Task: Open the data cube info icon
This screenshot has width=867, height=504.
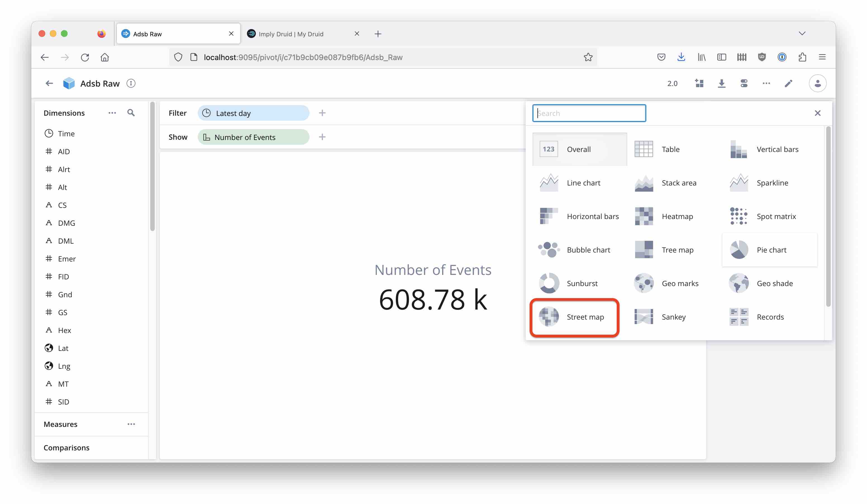Action: [131, 83]
